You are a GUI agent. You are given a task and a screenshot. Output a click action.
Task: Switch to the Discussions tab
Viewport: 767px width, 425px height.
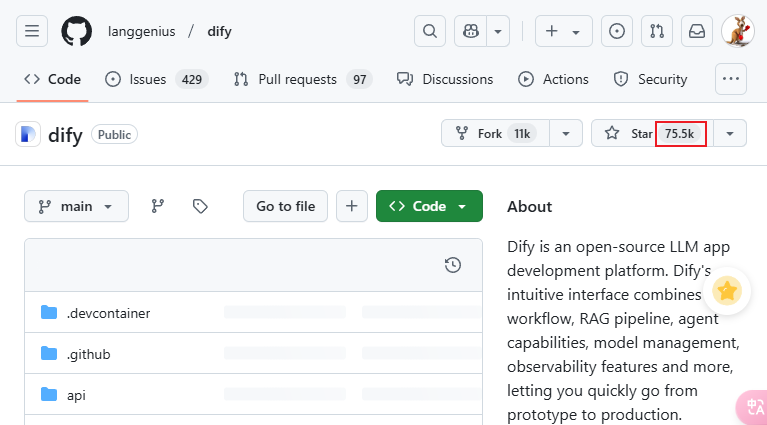(445, 79)
